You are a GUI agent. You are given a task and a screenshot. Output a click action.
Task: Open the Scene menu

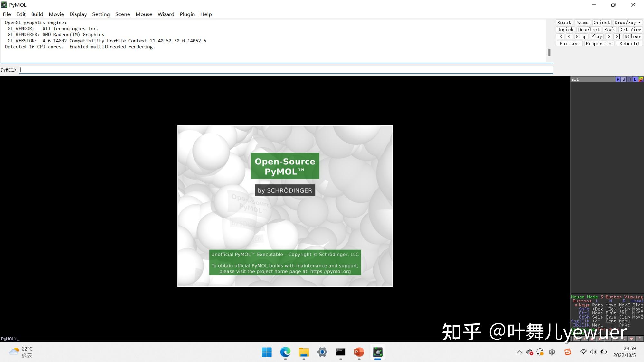123,14
